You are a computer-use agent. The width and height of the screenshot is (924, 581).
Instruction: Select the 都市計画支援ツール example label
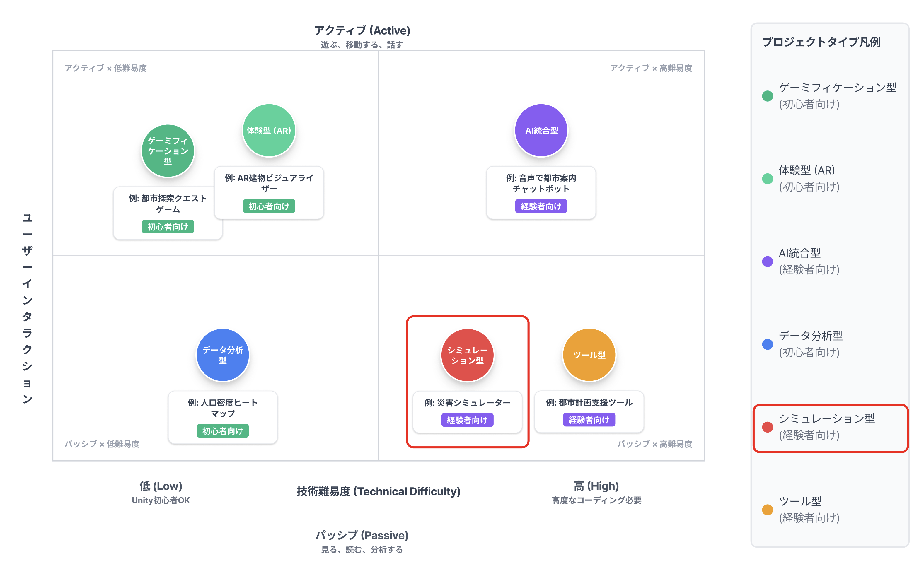tap(589, 402)
